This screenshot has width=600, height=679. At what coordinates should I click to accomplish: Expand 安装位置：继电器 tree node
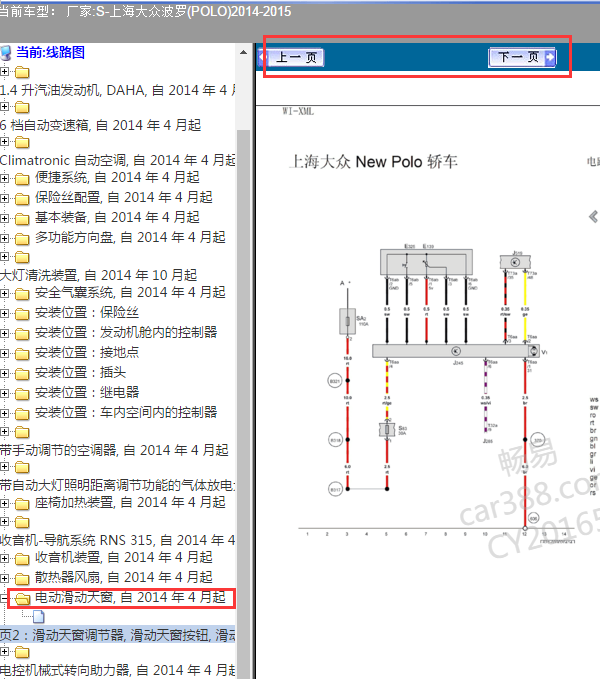coord(4,393)
